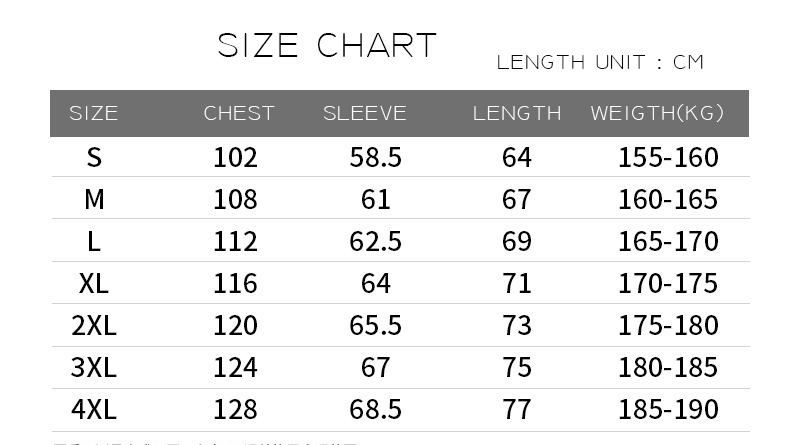Click length value 69 in L row
Image resolution: width=790 pixels, height=445 pixels.
click(x=516, y=241)
